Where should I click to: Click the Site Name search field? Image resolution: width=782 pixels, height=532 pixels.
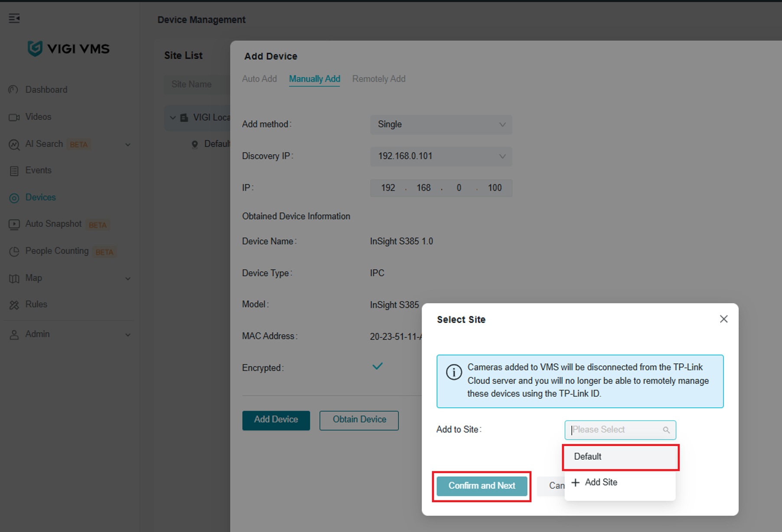[x=197, y=84]
